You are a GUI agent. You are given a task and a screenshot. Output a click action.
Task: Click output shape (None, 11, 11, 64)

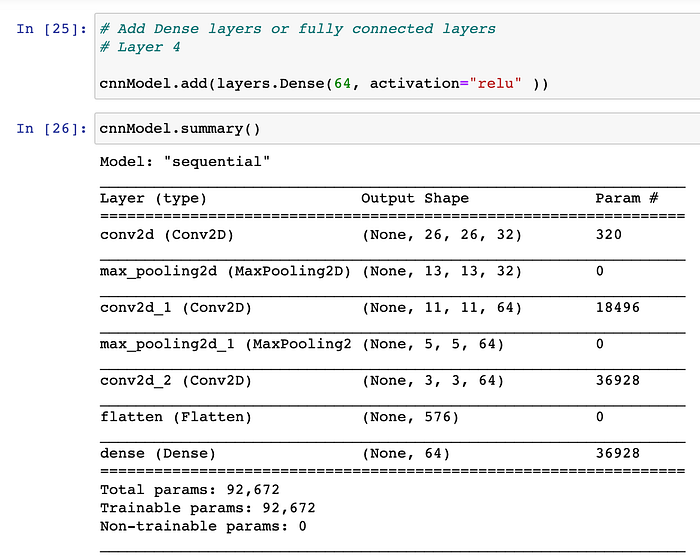tap(442, 308)
